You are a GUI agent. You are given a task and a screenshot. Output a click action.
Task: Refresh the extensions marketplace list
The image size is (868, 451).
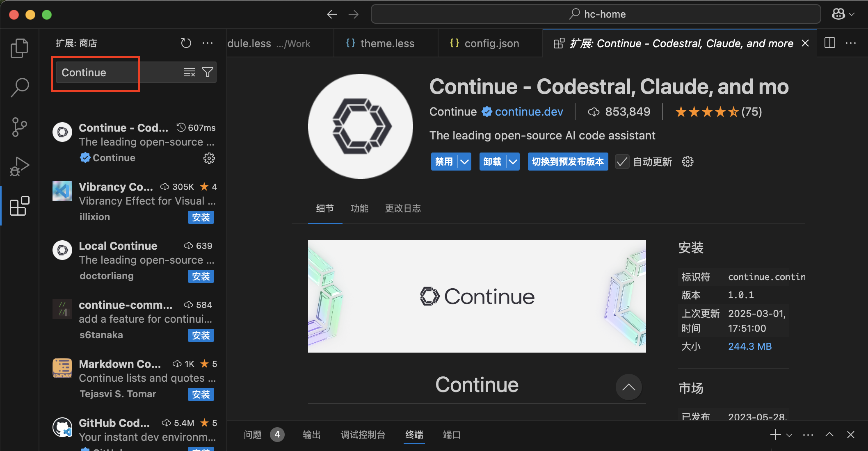click(186, 43)
